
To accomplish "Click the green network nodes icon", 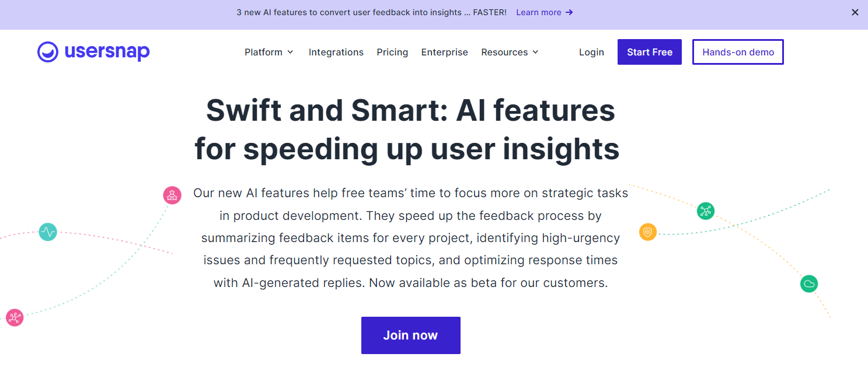I will [x=706, y=211].
